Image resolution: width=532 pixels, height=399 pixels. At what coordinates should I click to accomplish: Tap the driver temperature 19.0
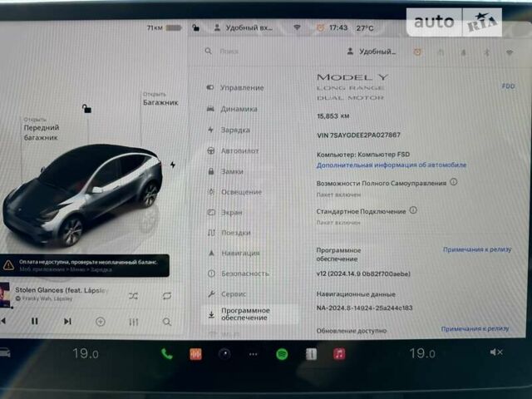[x=86, y=353]
